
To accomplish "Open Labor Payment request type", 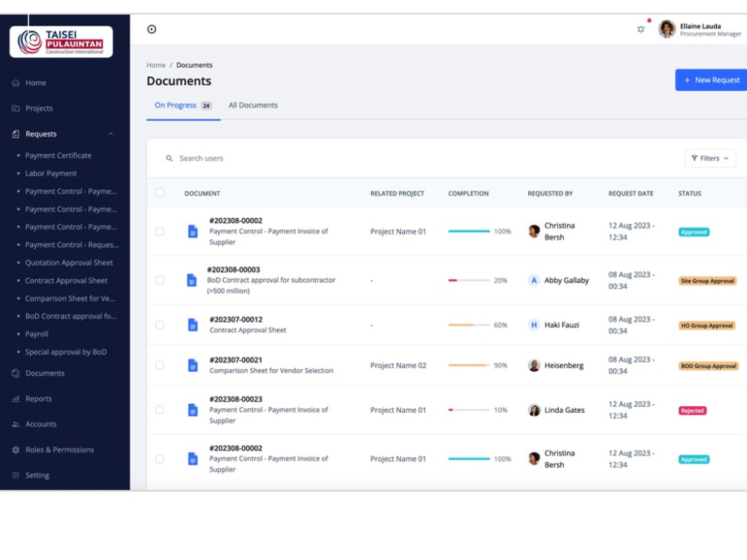I will pos(51,174).
